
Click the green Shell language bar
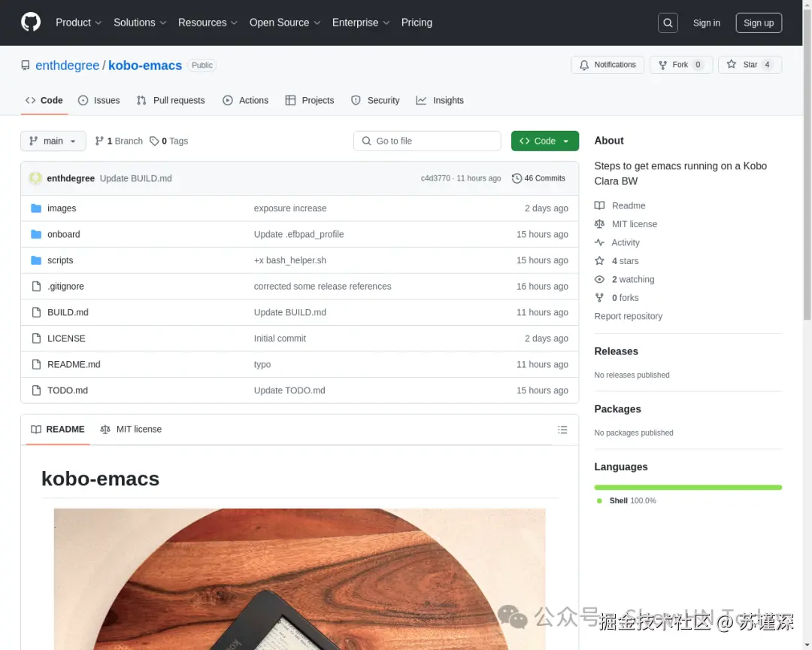click(x=688, y=487)
